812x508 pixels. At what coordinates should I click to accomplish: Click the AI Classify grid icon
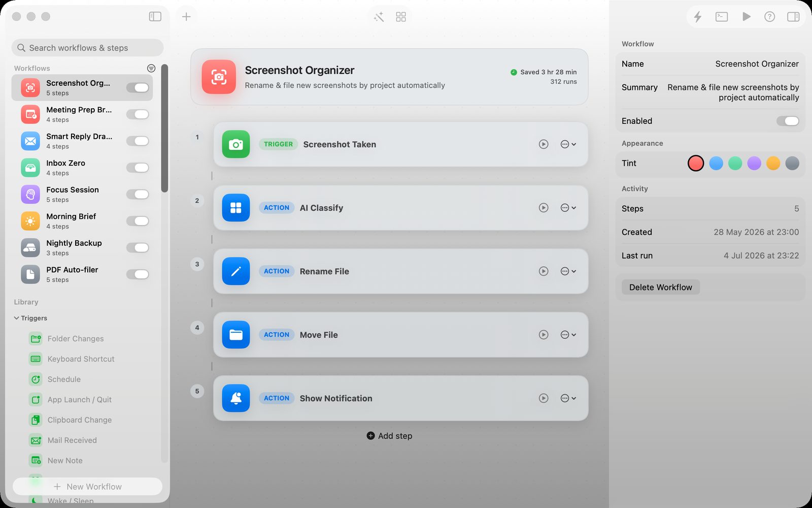236,208
